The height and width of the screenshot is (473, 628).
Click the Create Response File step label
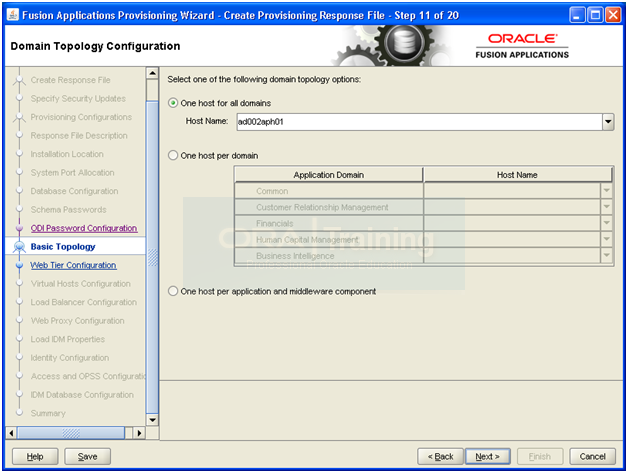pyautogui.click(x=70, y=80)
